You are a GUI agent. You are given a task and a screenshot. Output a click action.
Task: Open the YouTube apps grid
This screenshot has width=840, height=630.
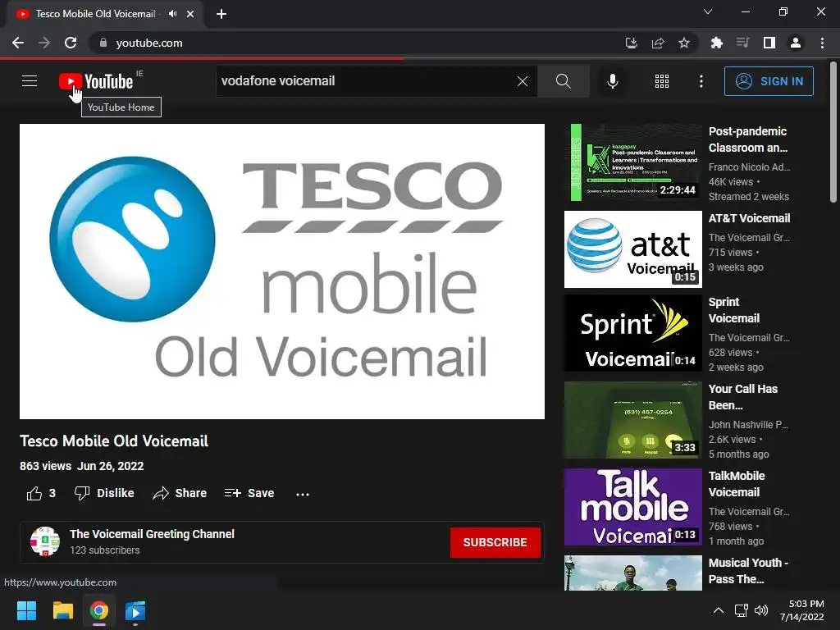(662, 81)
